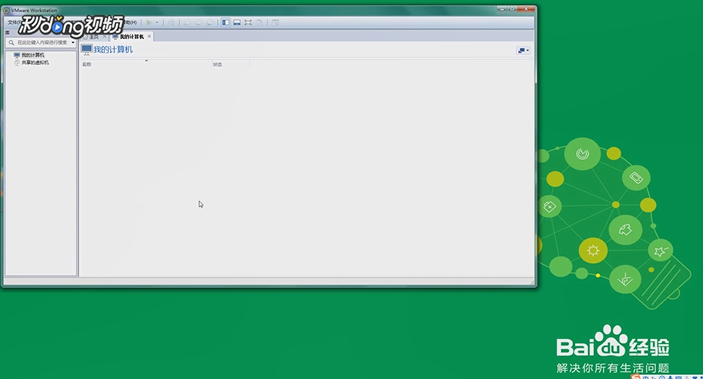This screenshot has height=379, width=703.
Task: Select 我的计算机 in the library tree
Action: [30, 55]
